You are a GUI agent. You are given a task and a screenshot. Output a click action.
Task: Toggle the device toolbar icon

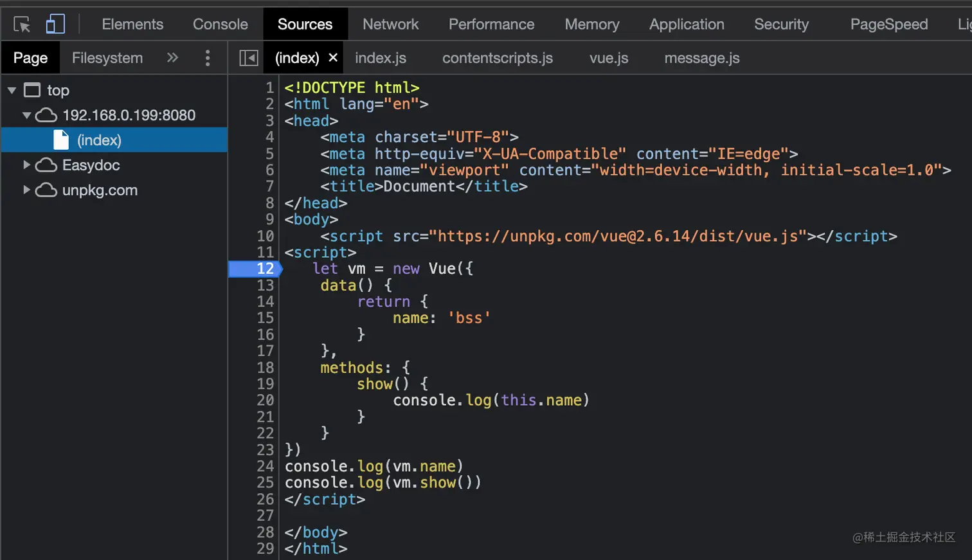point(55,24)
